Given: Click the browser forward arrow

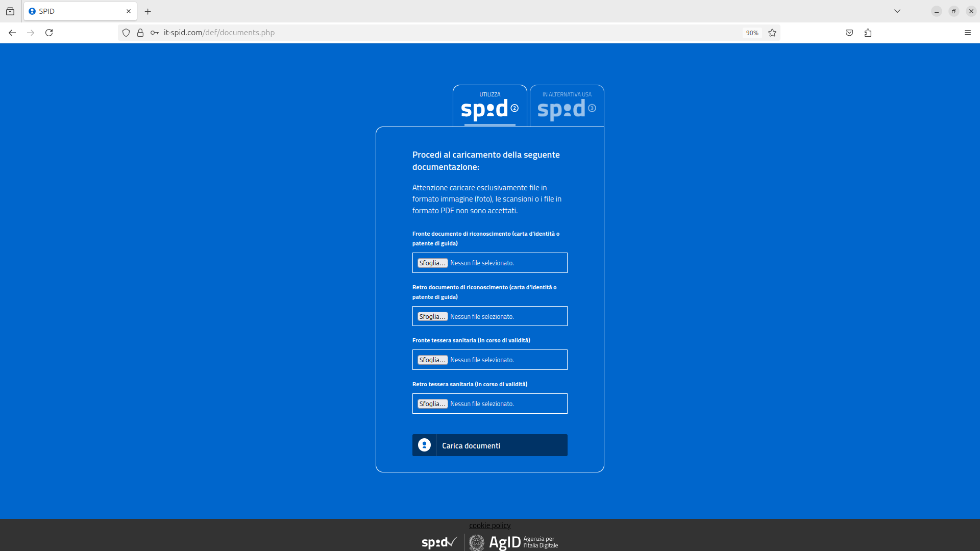Looking at the screenshot, I should [x=31, y=33].
